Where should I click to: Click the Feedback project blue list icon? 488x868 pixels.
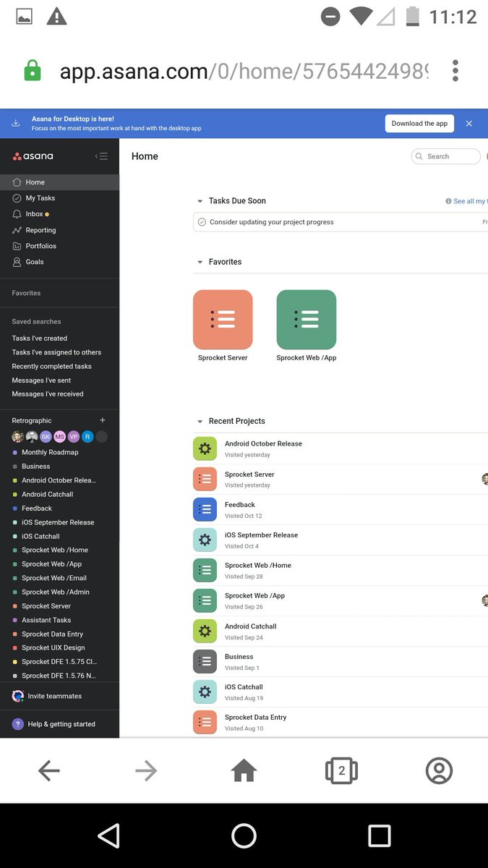coord(205,509)
